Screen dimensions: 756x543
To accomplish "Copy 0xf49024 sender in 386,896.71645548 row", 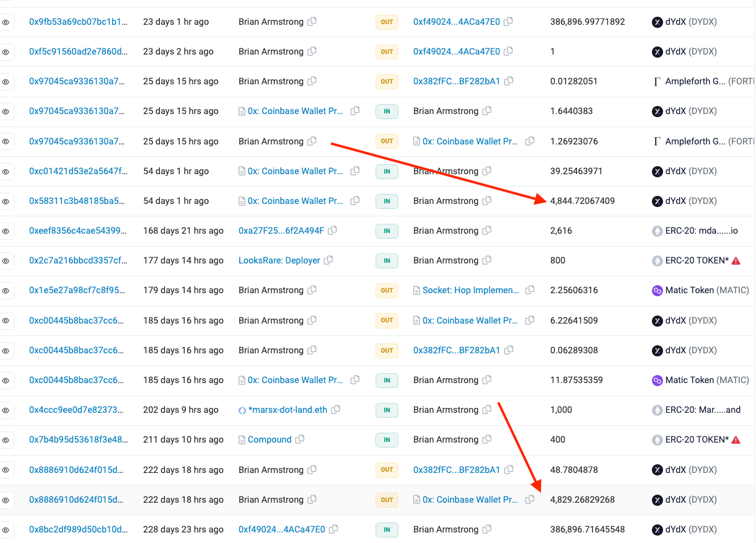I will point(333,529).
